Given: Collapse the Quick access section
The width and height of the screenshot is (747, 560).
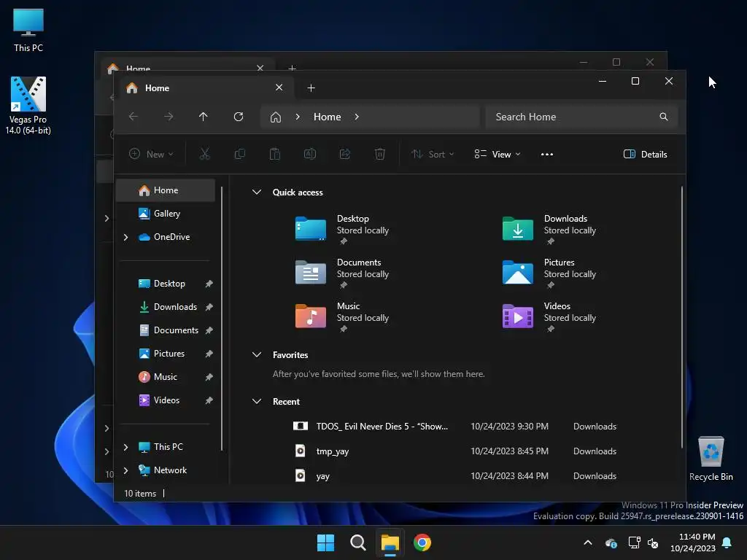Looking at the screenshot, I should click(x=257, y=192).
